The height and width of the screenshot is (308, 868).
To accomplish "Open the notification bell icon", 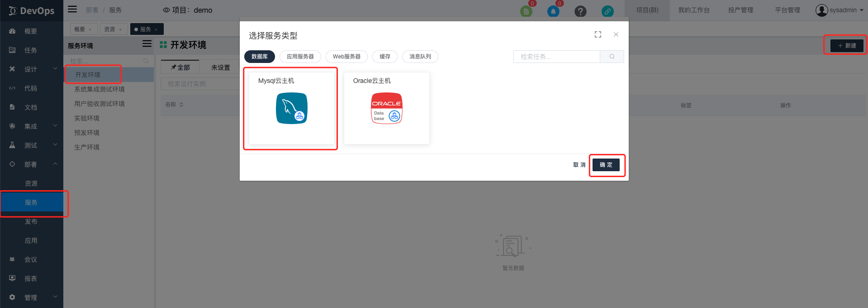I will [x=553, y=11].
